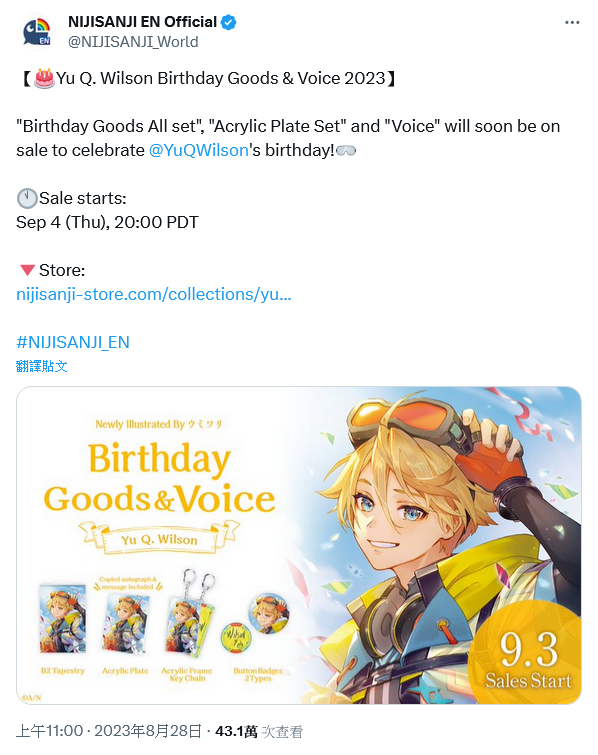Click the 上午11:00 · 2023年8月28日 timestamp
Viewport: 598px width, 755px height.
click(109, 731)
